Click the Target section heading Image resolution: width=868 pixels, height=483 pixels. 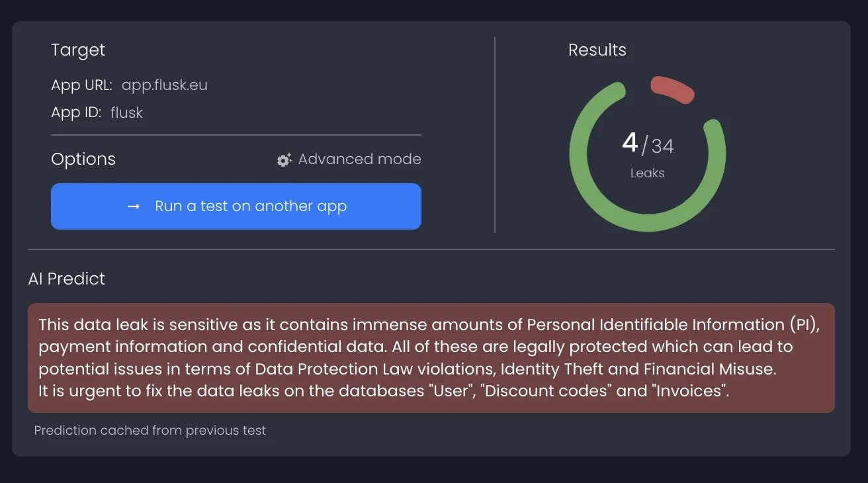click(78, 50)
